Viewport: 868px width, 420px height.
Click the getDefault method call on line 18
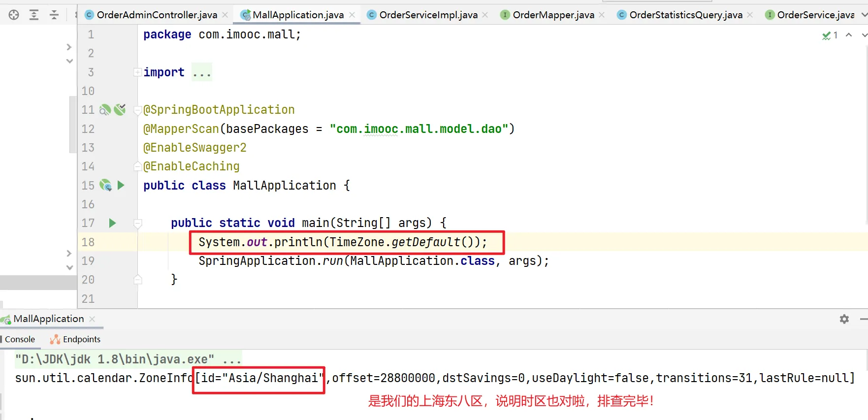(x=426, y=242)
